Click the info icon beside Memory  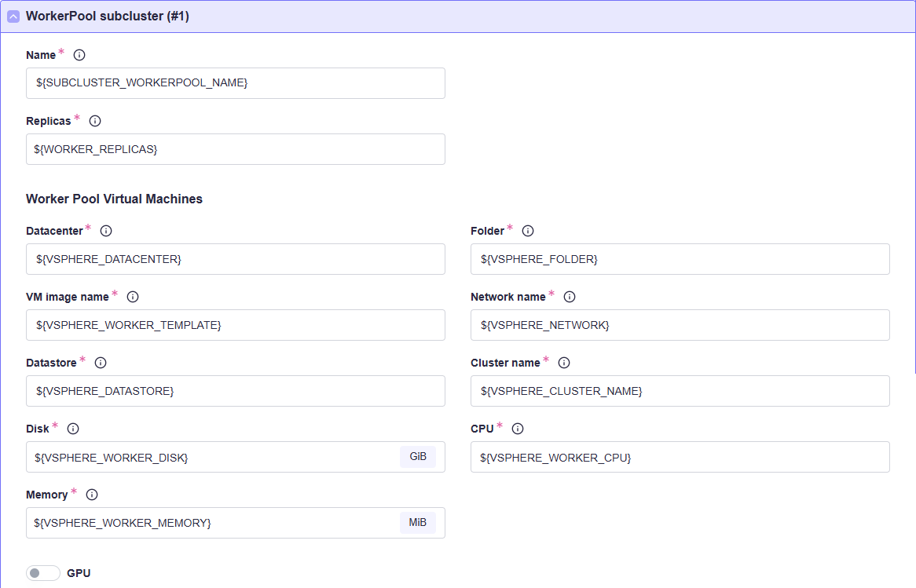click(x=92, y=495)
